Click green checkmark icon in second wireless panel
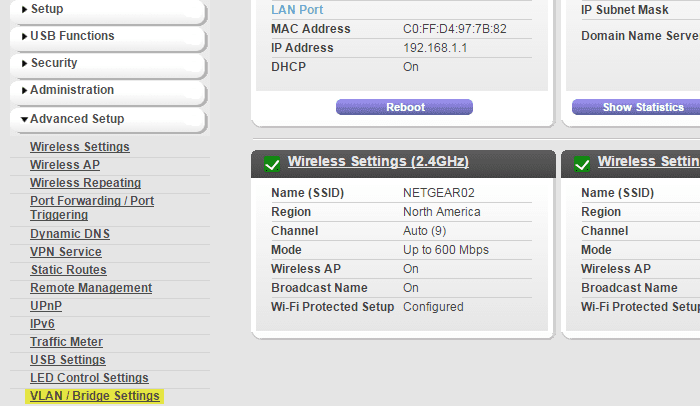 click(582, 164)
